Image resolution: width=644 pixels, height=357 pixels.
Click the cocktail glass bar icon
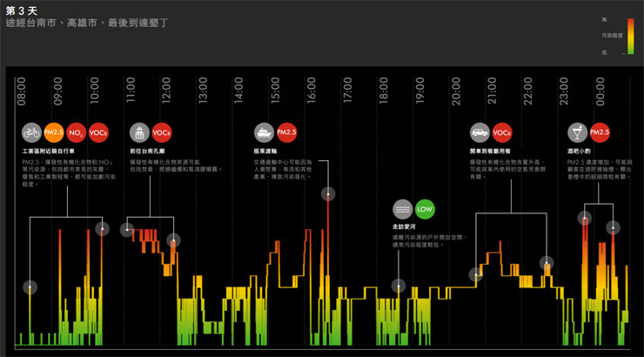point(576,133)
